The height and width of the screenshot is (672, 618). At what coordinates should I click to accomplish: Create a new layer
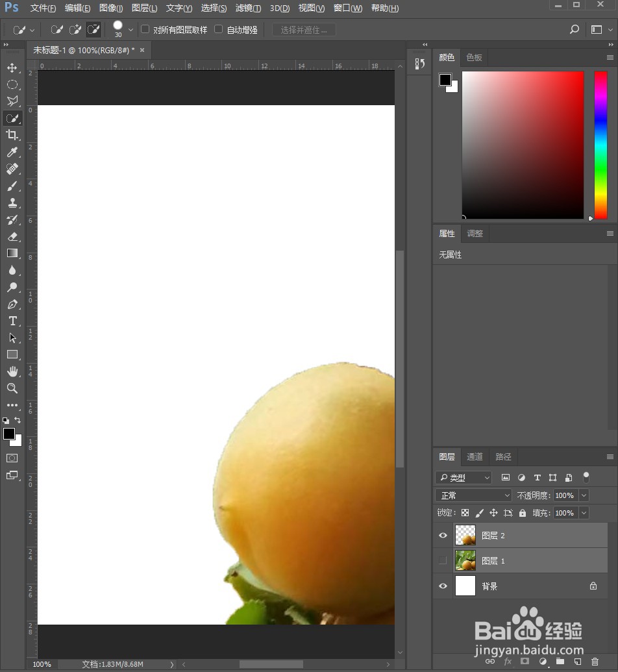point(577,661)
